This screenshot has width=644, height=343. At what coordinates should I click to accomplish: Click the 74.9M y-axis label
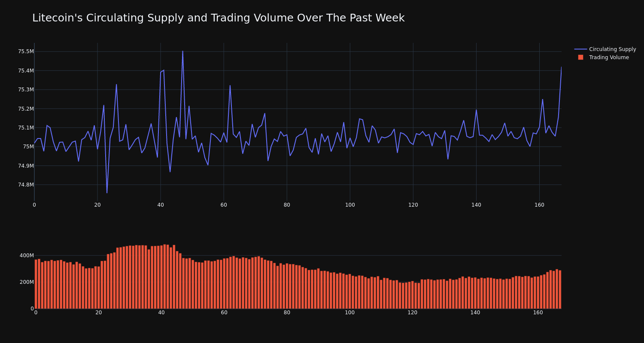[26, 165]
